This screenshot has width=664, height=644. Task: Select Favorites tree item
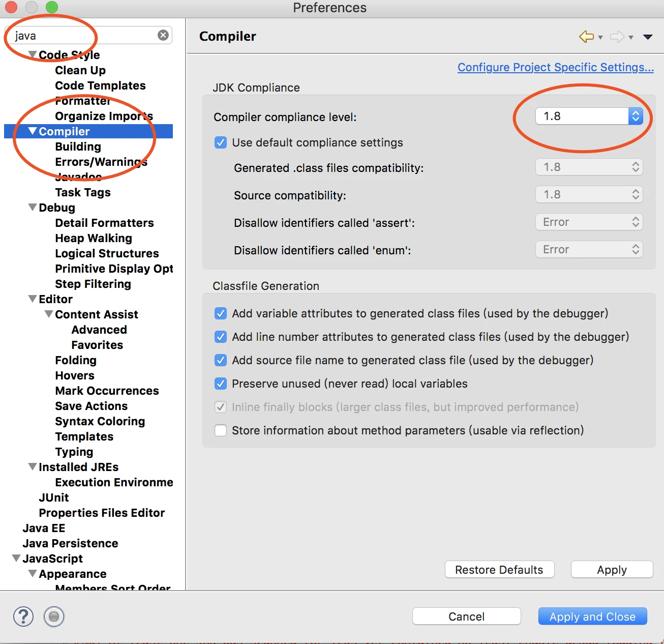pos(97,345)
